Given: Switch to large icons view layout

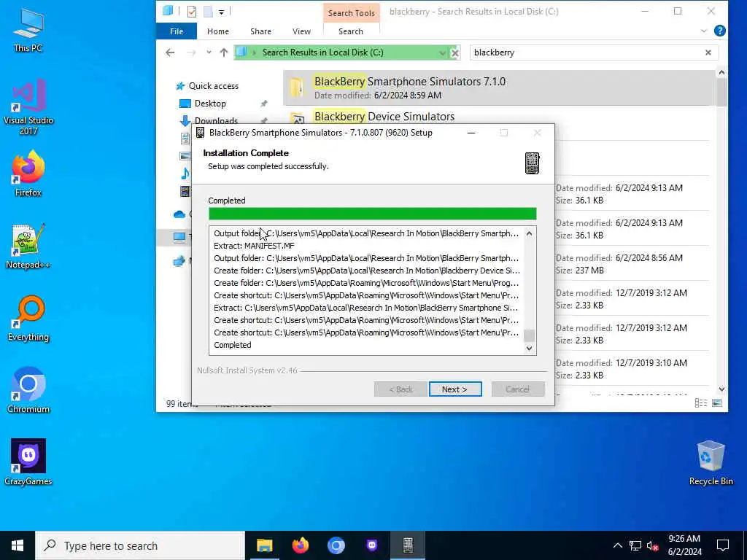Looking at the screenshot, I should 717,403.
